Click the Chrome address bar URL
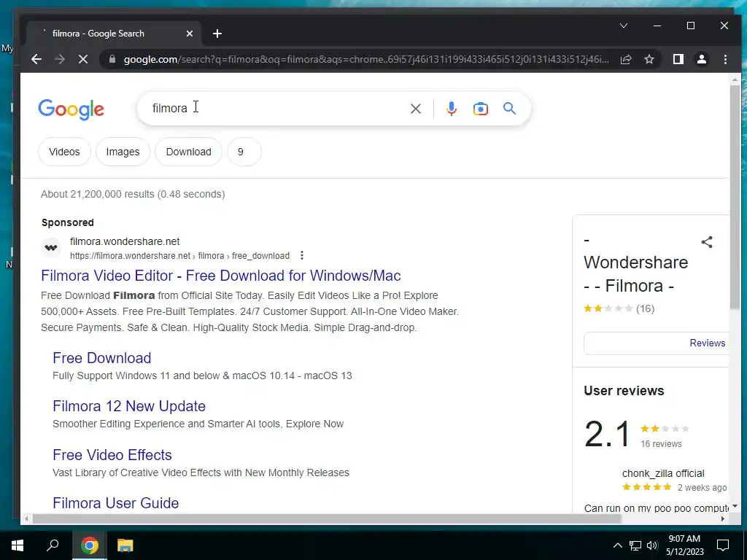Screen dimensions: 747x560 click(x=366, y=60)
